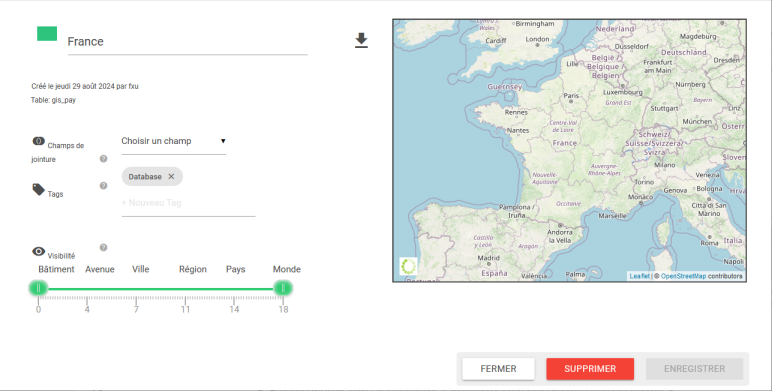
Task: Click help icon beside Champs de jointure
Action: 103,159
